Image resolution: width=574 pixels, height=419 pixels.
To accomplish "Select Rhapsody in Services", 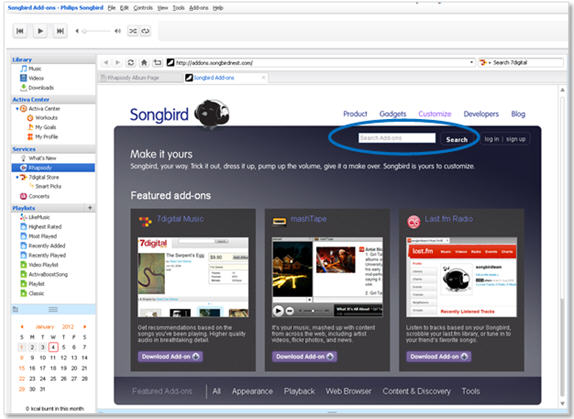I will pos(53,168).
